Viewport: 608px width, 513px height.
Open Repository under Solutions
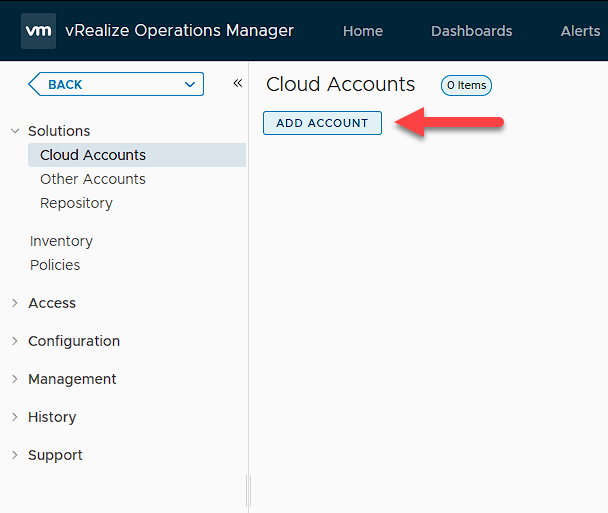(76, 203)
